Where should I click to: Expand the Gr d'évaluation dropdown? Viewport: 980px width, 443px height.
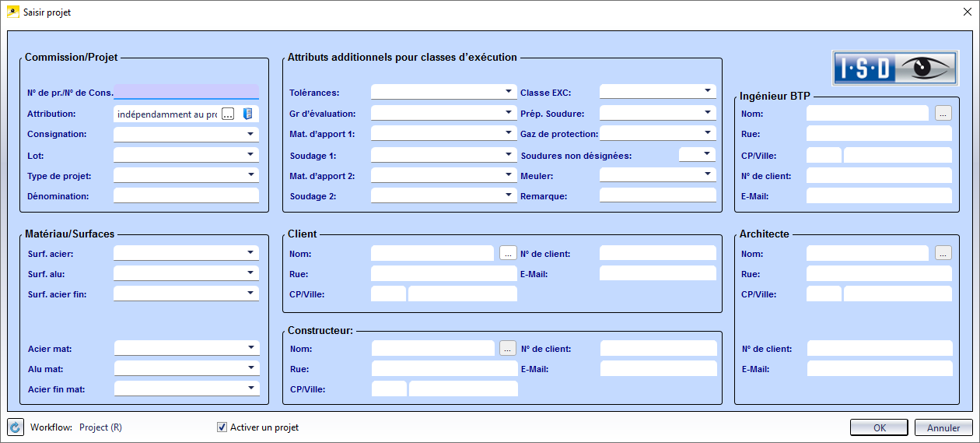pyautogui.click(x=509, y=112)
